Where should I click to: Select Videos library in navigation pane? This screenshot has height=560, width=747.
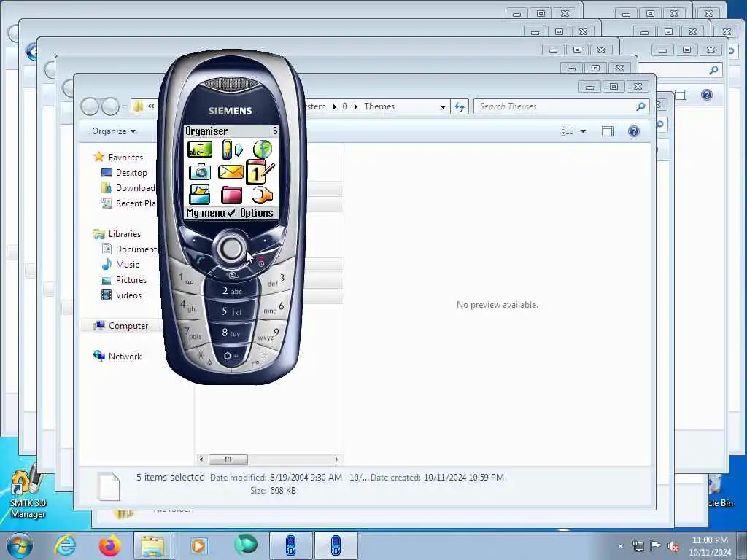(x=128, y=295)
